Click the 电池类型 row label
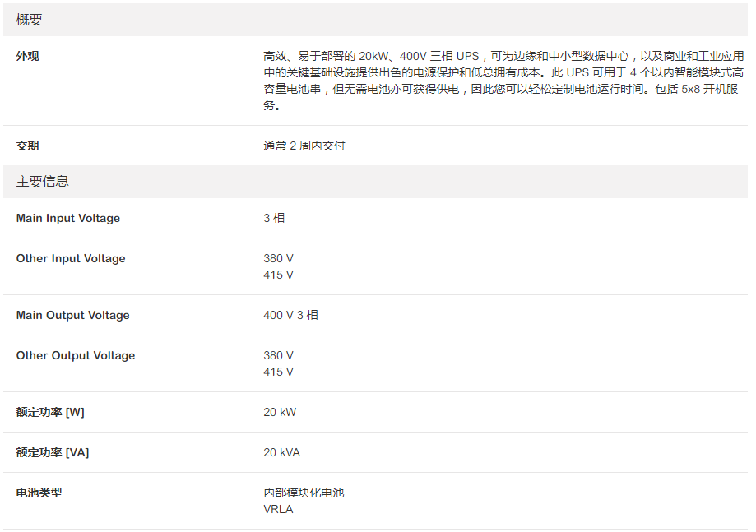The image size is (756, 532). pos(39,493)
